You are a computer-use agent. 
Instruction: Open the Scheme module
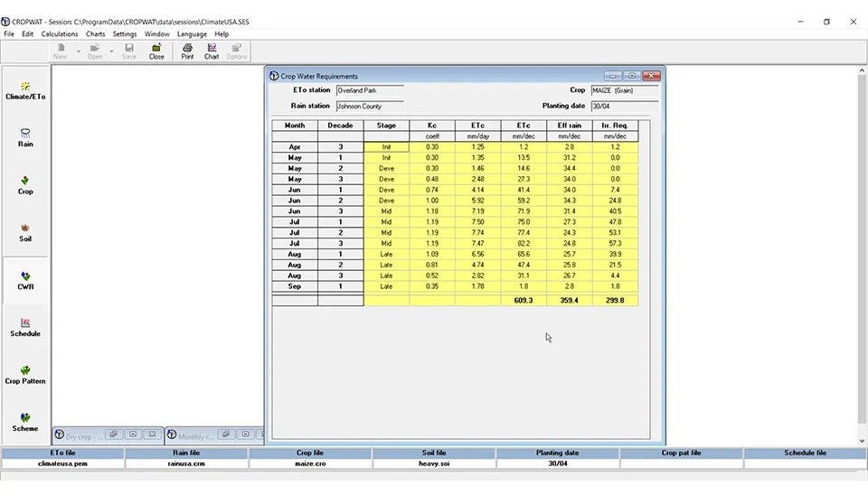tap(25, 422)
